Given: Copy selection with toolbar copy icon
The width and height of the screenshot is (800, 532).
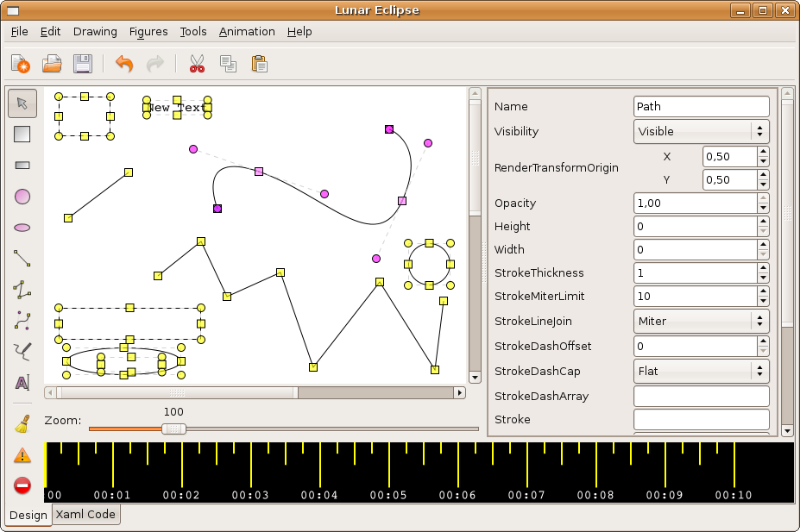Looking at the screenshot, I should (228, 64).
